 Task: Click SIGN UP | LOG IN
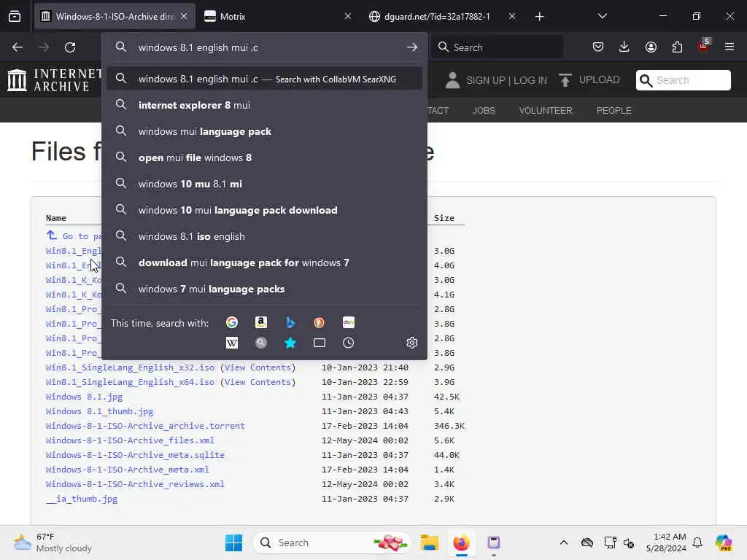(x=506, y=80)
